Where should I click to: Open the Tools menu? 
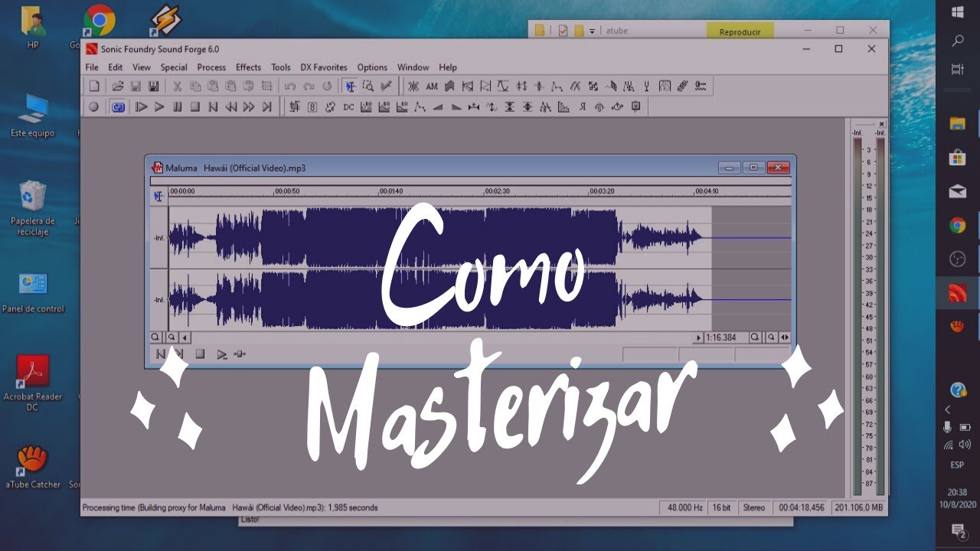coord(281,67)
